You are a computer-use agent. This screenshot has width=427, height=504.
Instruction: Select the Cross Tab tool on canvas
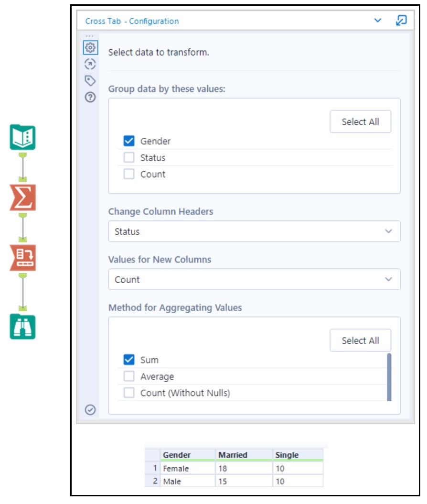22,258
